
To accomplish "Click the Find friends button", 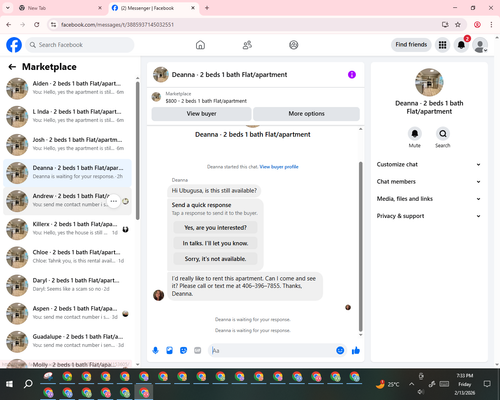I will tap(411, 45).
